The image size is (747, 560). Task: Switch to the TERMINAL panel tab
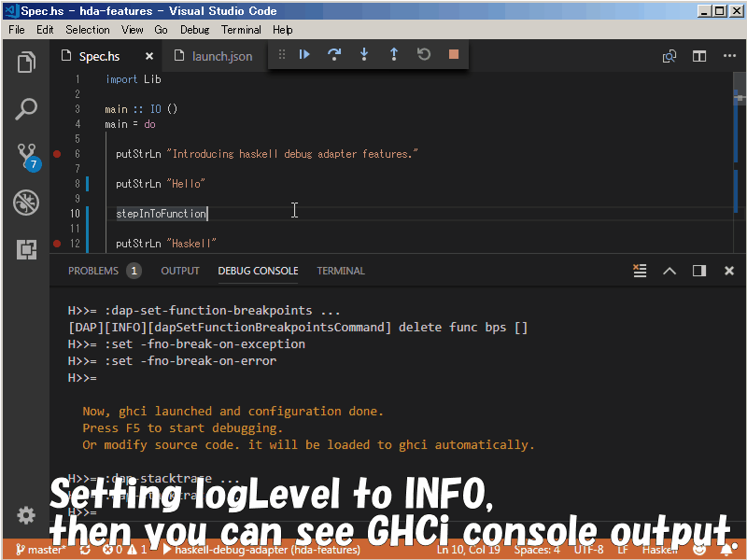point(341,271)
